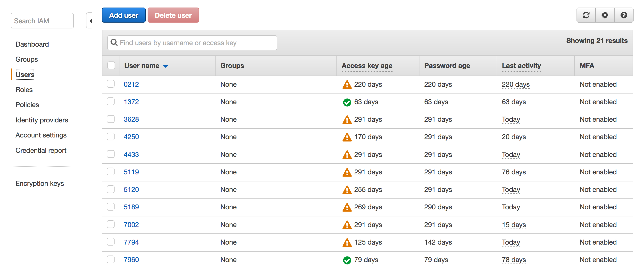Open the Dashboard menu item
The height and width of the screenshot is (273, 644).
(32, 44)
